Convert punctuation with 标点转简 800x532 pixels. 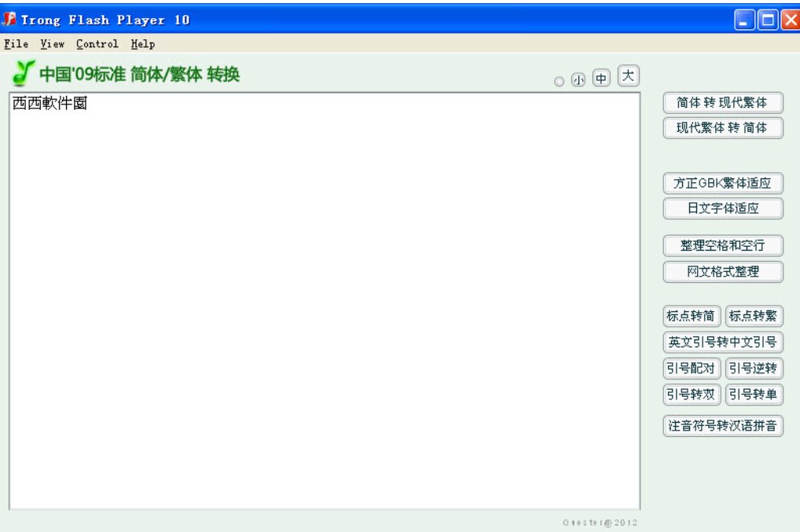[x=692, y=317]
